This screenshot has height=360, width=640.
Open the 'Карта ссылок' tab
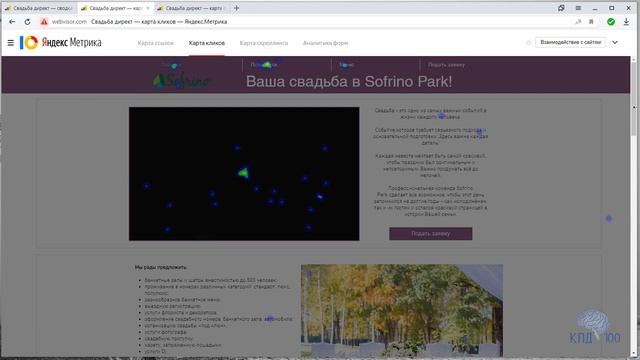pos(156,43)
